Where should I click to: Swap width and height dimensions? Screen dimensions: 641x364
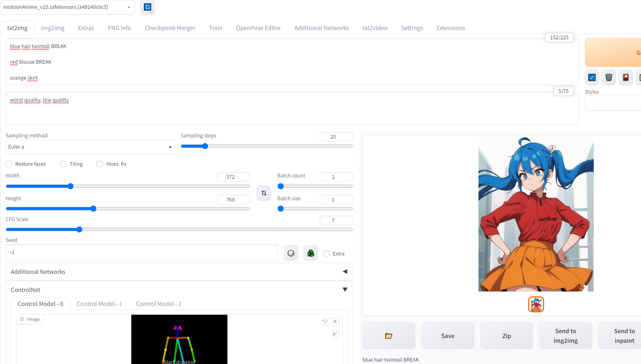pos(263,193)
